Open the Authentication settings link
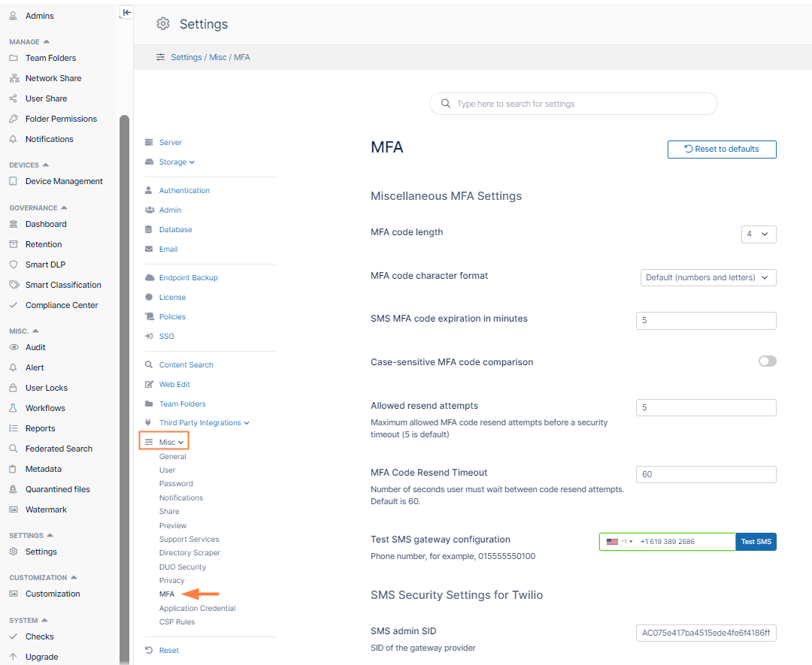This screenshot has height=665, width=812. 184,190
